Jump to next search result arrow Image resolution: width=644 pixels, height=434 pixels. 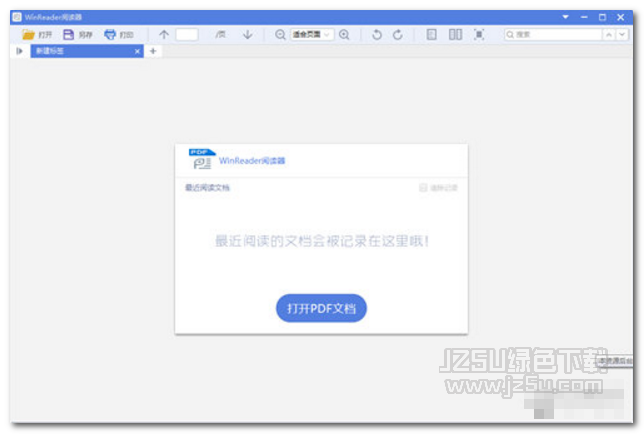tap(622, 34)
